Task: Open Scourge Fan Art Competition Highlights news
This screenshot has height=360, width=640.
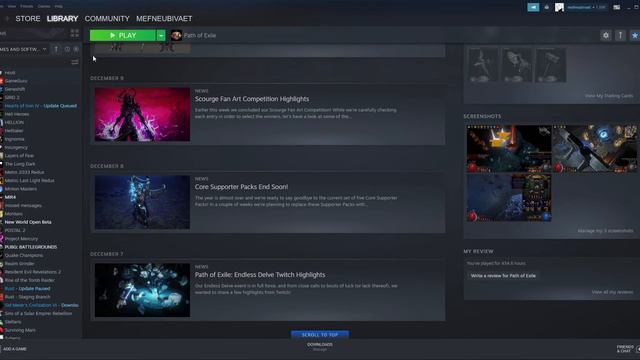Action: click(x=252, y=99)
